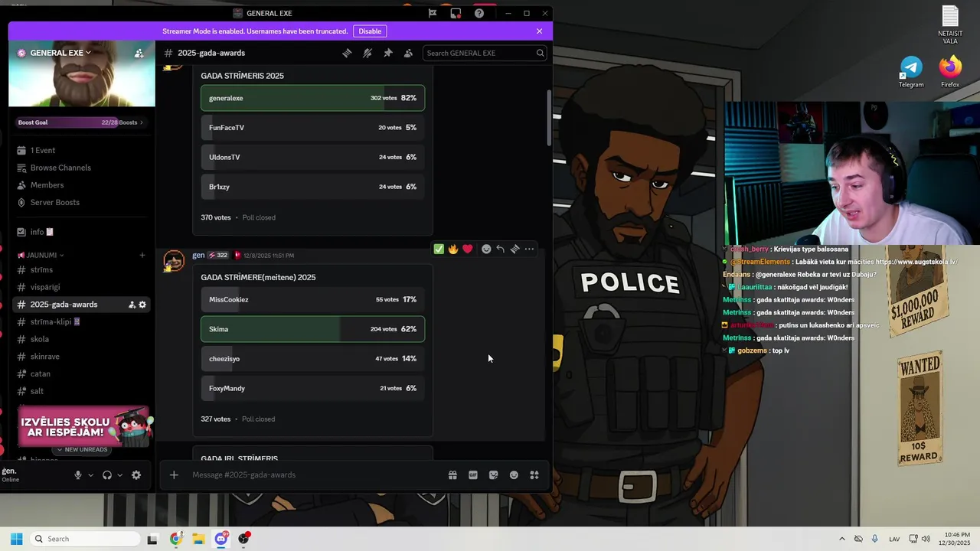Open the gift icon in message bar
980x551 pixels.
[x=452, y=474]
